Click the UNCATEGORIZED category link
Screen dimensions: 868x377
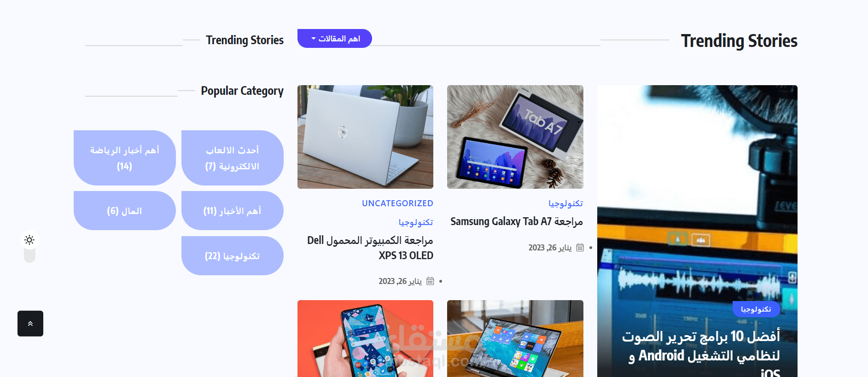(397, 203)
